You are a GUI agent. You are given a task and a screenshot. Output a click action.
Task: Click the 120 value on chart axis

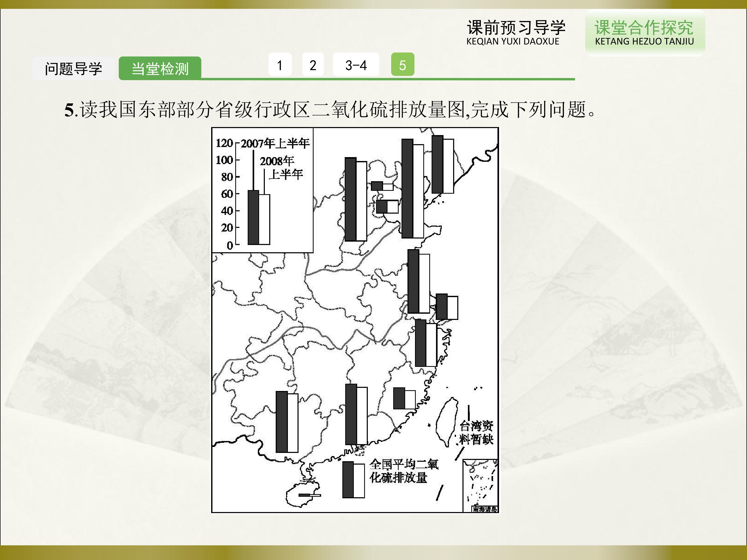[224, 143]
